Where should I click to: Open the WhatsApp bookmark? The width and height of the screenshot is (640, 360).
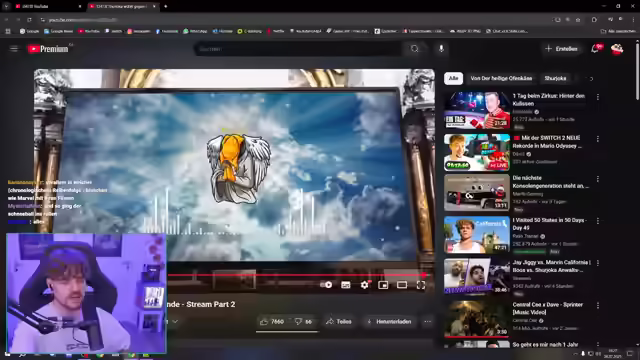tap(195, 31)
